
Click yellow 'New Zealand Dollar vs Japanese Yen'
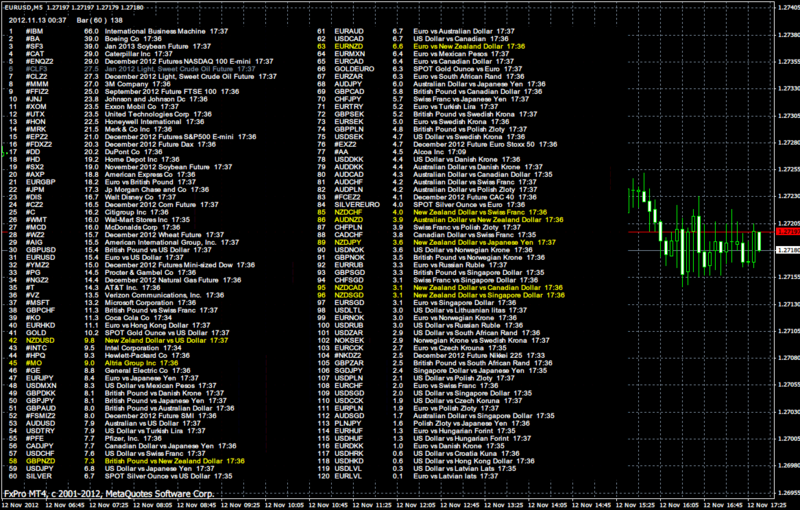473,242
